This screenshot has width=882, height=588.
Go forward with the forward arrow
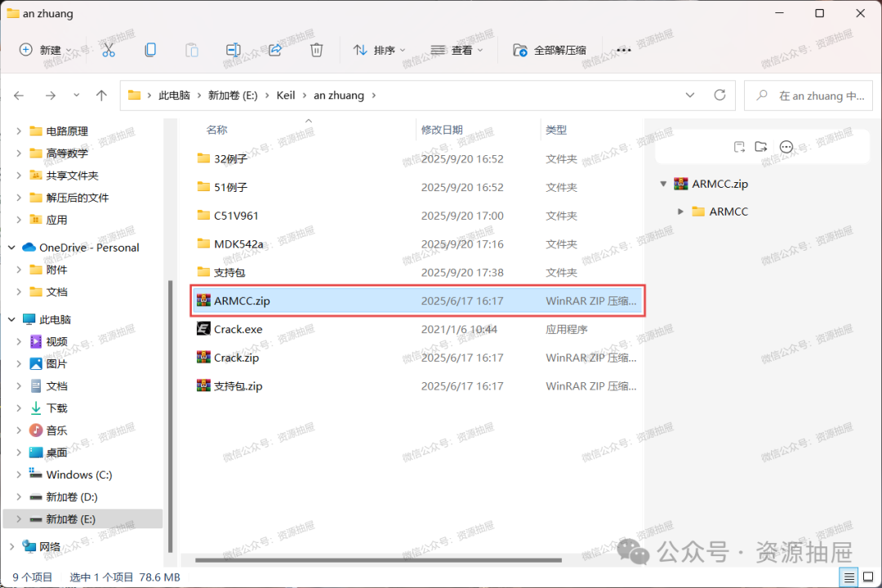point(51,96)
